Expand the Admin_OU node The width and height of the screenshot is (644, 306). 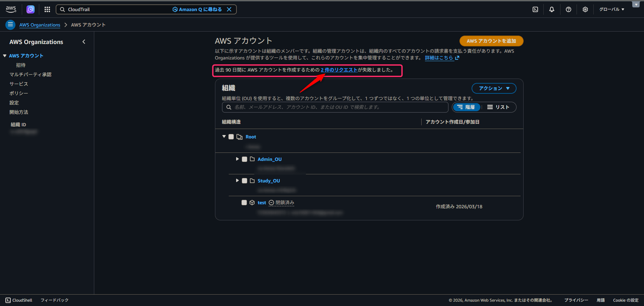point(237,159)
